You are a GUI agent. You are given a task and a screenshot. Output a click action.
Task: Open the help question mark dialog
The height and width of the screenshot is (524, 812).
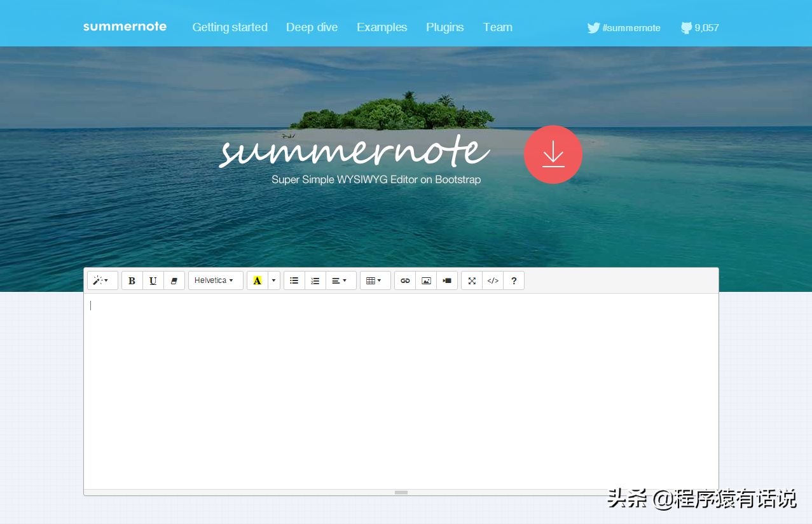[514, 280]
